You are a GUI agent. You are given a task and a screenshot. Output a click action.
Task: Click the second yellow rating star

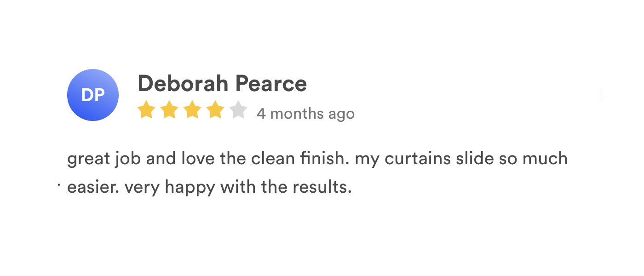(169, 110)
